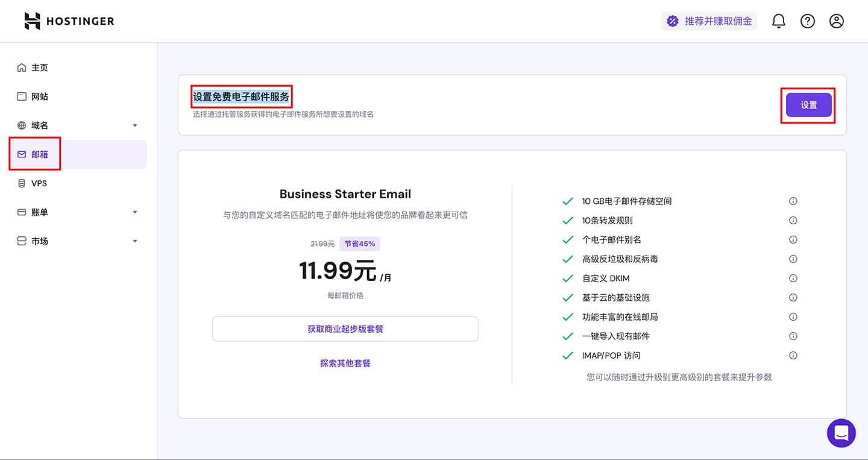Click the 11.99元 price text
Viewport: 868px width, 460px height.
(338, 271)
